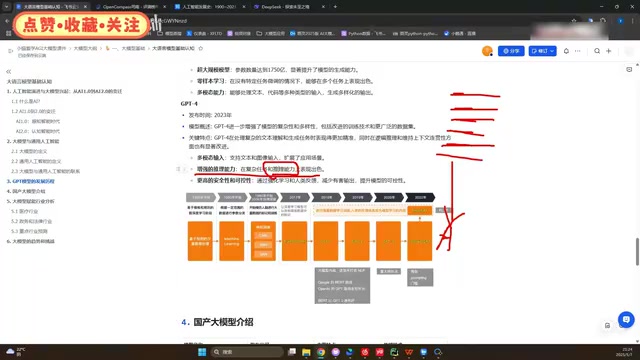Open browser extensions puzzle icon
Screen dimensions: 640x360
click(603, 21)
